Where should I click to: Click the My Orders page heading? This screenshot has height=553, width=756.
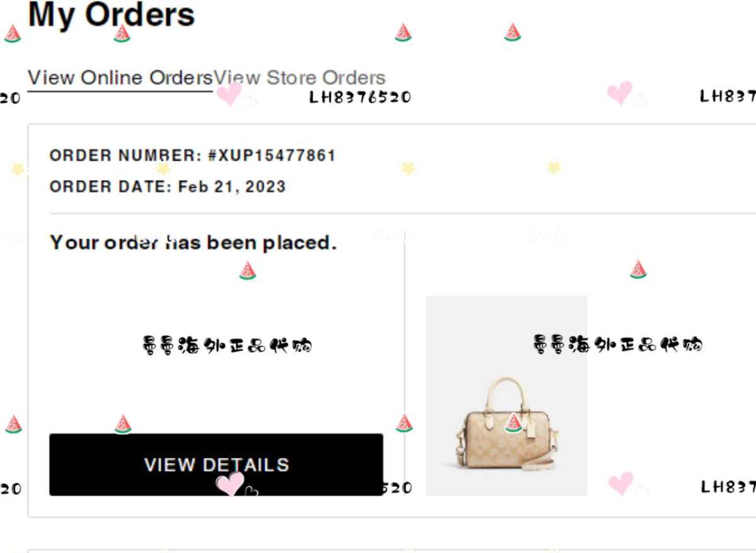112,14
